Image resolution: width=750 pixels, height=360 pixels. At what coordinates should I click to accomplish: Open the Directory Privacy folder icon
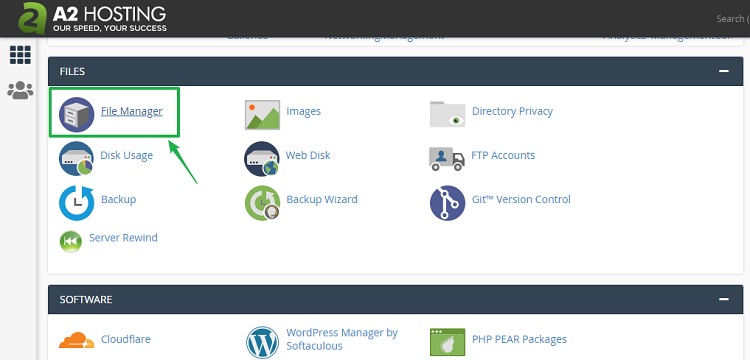click(447, 114)
